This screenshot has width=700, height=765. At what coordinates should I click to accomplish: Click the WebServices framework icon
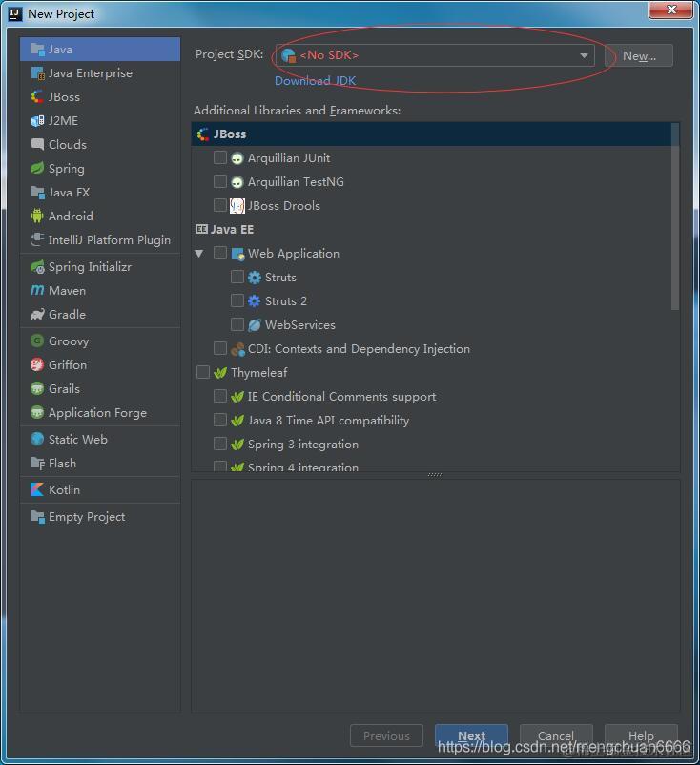click(x=254, y=325)
